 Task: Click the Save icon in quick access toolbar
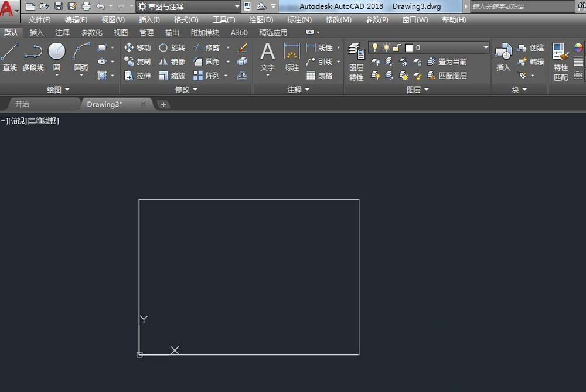59,6
